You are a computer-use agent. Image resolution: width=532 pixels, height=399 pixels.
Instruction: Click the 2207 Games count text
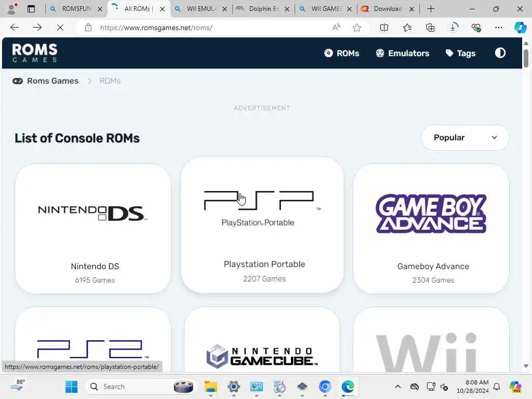point(264,279)
